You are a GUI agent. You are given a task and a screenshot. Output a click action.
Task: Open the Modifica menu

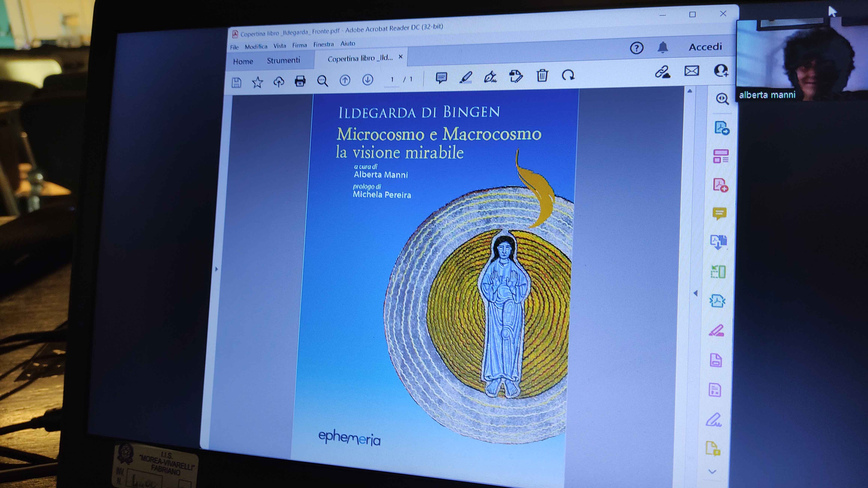(256, 47)
